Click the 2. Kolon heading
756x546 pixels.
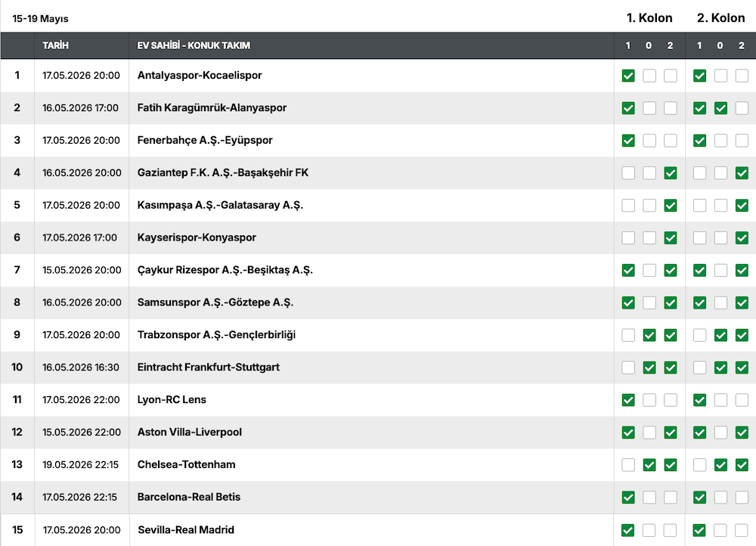click(x=720, y=18)
